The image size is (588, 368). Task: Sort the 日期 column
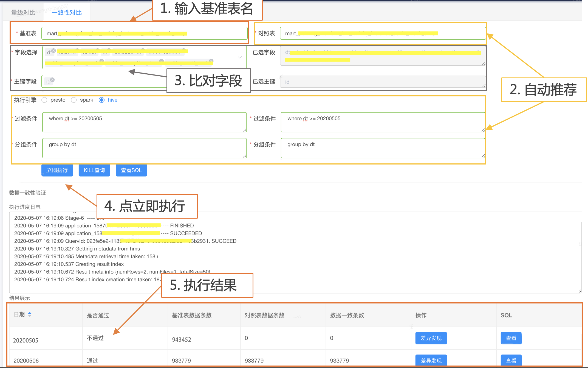point(30,314)
